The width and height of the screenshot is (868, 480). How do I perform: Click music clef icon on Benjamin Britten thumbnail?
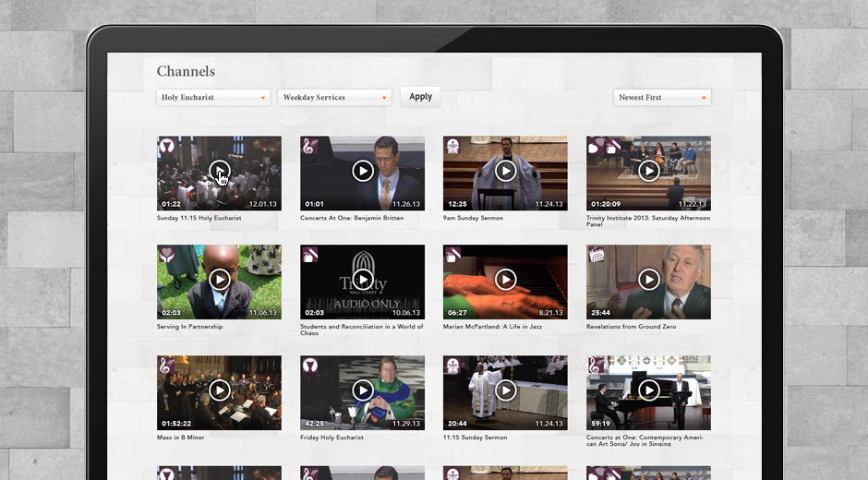310,146
